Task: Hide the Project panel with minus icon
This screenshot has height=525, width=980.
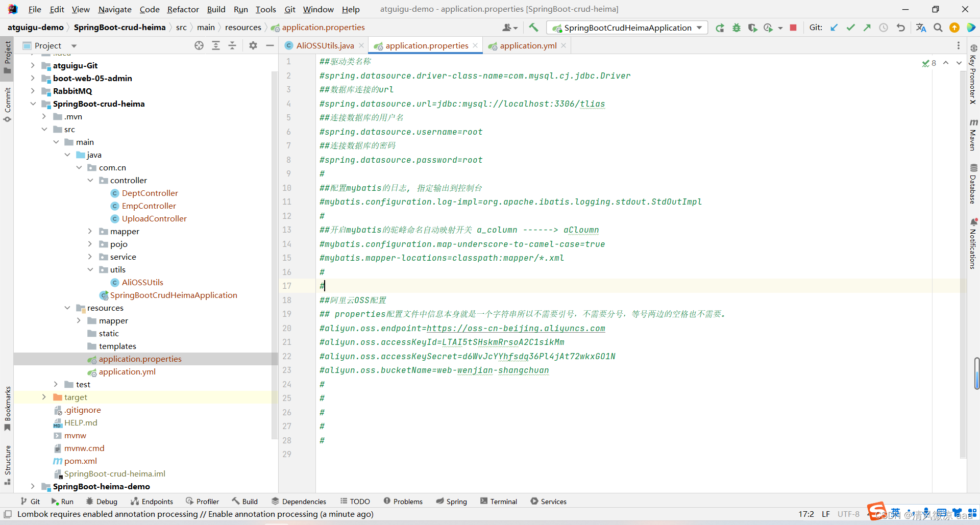Action: [x=270, y=45]
